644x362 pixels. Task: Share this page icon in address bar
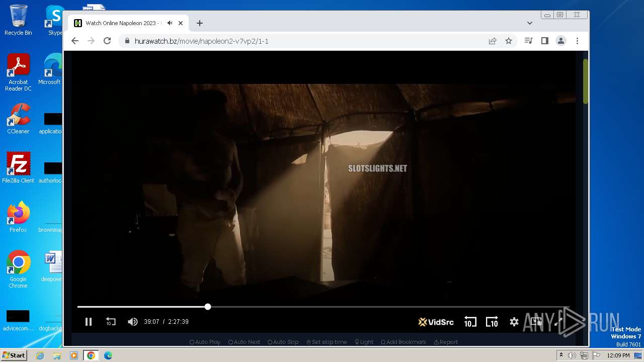click(x=493, y=41)
